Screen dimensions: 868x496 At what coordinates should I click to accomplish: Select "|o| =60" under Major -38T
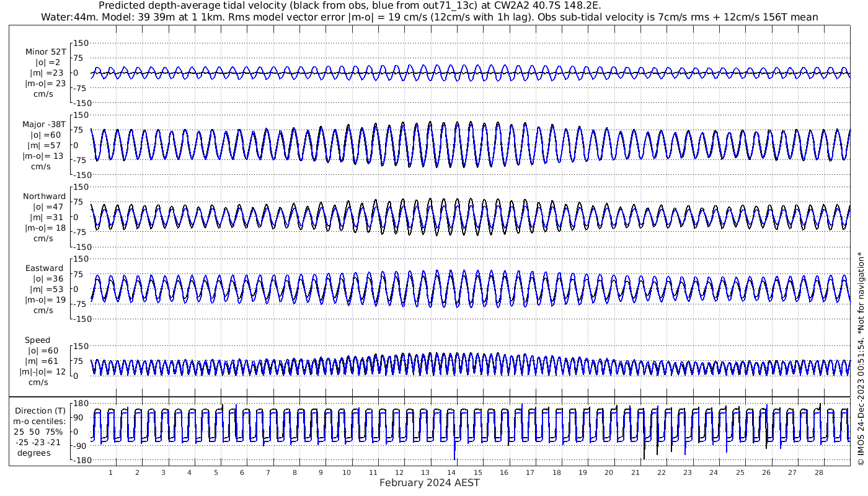point(46,135)
